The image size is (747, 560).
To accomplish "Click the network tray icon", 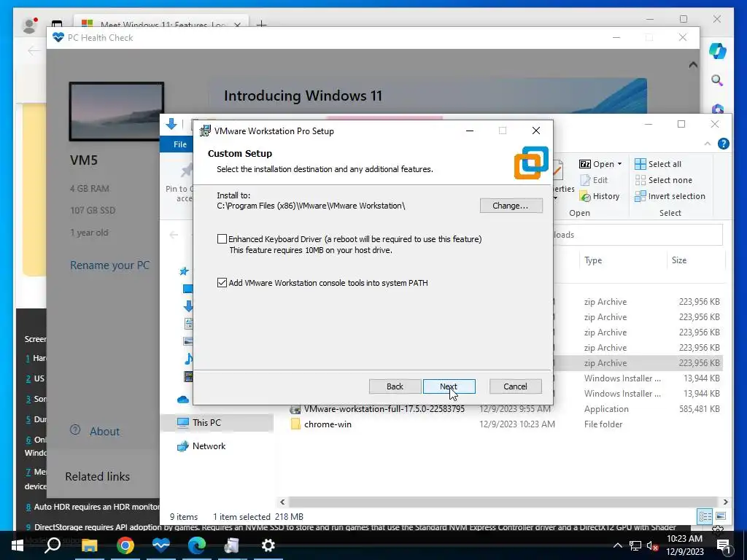I will point(635,545).
